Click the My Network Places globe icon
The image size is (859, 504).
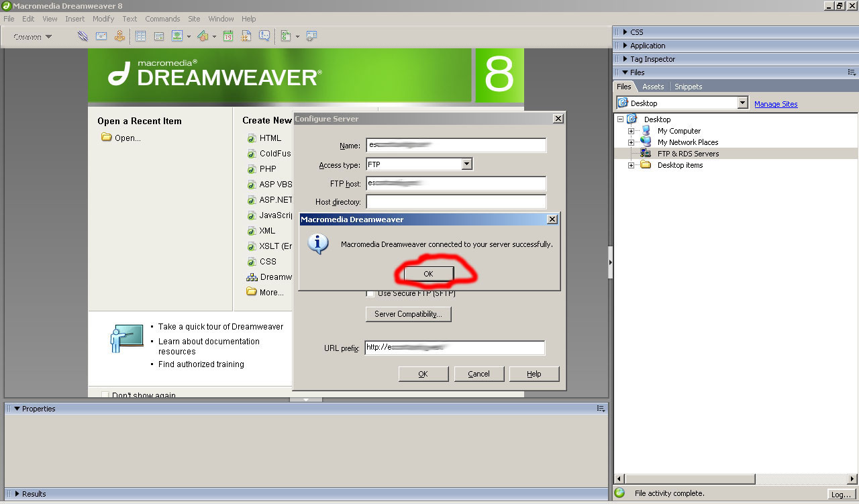646,142
